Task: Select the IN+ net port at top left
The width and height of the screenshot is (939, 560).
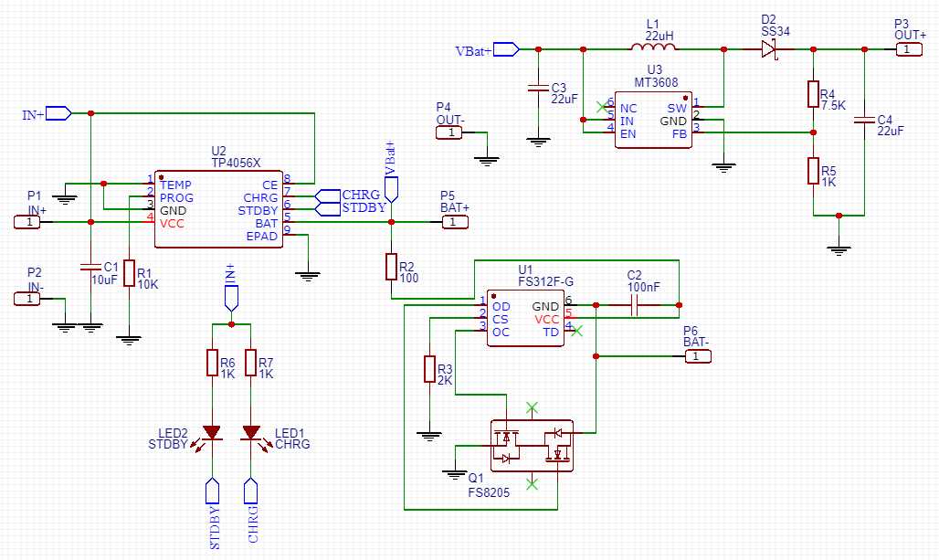Action: pos(58,113)
